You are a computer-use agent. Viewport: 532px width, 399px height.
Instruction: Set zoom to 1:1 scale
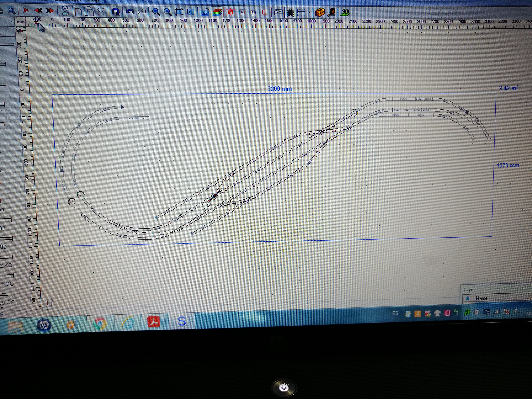(x=191, y=12)
